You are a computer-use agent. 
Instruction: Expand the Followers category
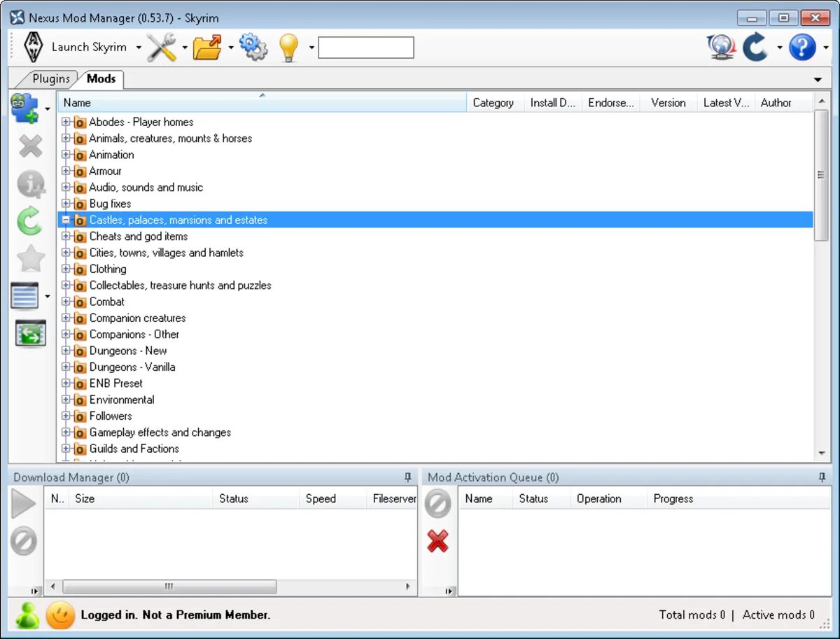coord(66,416)
